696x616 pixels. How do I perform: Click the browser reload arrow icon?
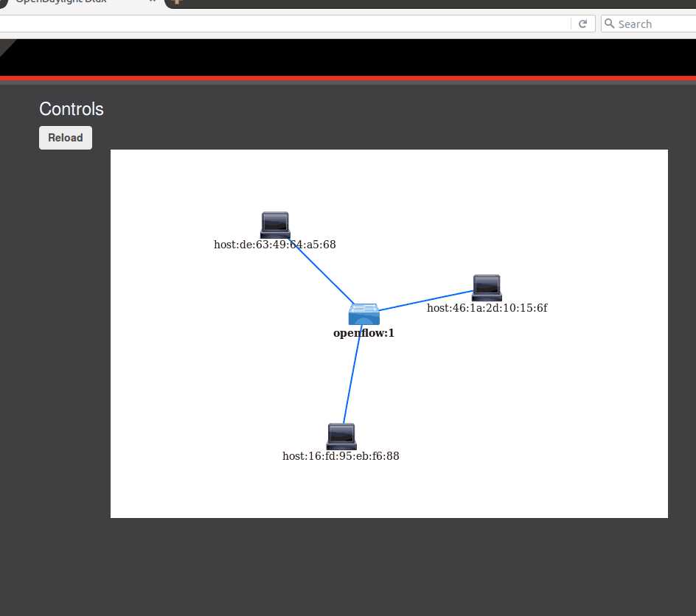click(582, 24)
